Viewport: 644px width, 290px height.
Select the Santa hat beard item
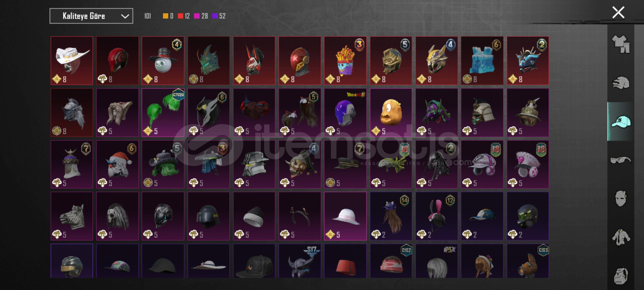(x=118, y=164)
